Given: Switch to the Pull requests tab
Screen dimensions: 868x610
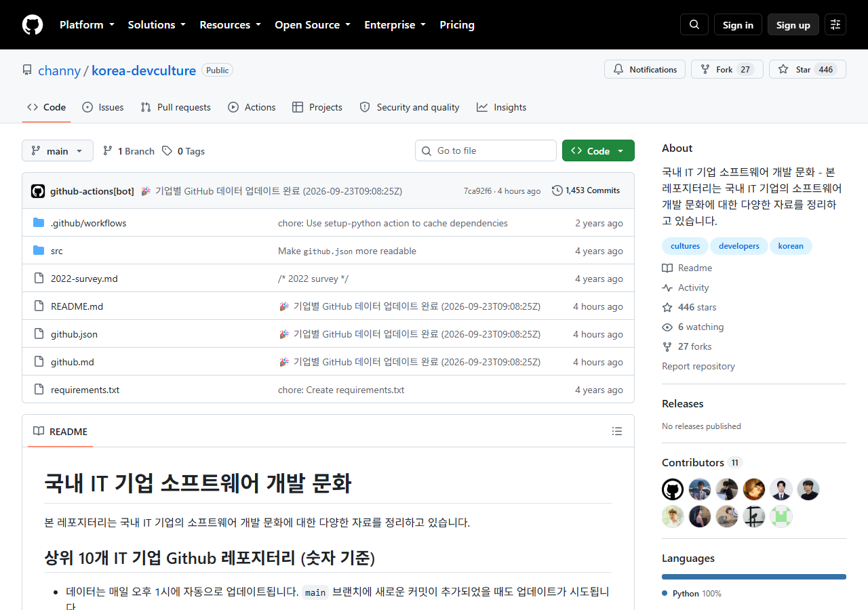Looking at the screenshot, I should [176, 107].
